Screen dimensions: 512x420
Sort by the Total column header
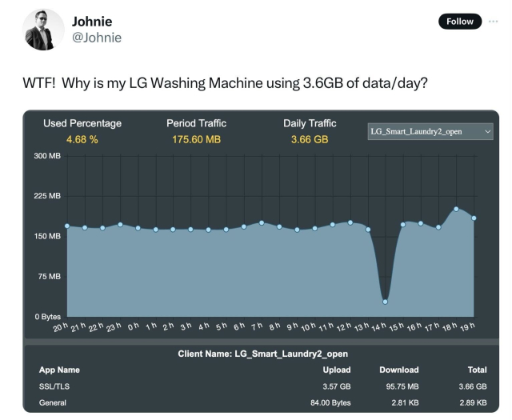(x=476, y=370)
